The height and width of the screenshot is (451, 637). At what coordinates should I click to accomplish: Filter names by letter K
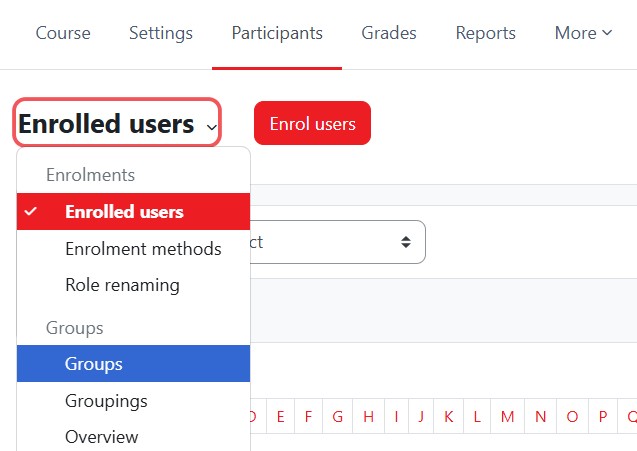449,417
